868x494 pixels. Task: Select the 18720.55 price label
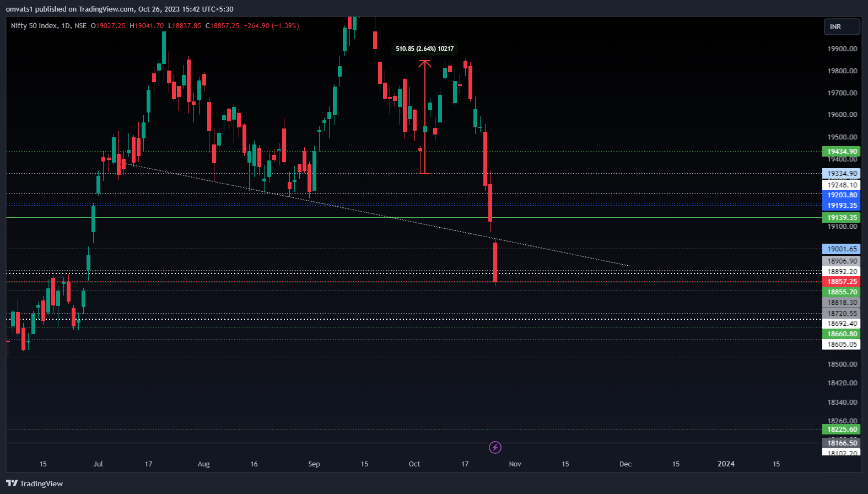pos(842,314)
